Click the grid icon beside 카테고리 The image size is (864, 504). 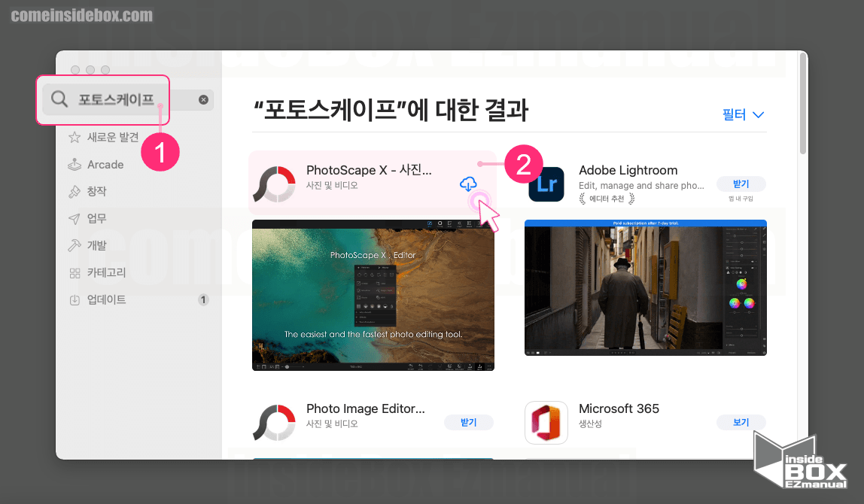[x=75, y=272]
